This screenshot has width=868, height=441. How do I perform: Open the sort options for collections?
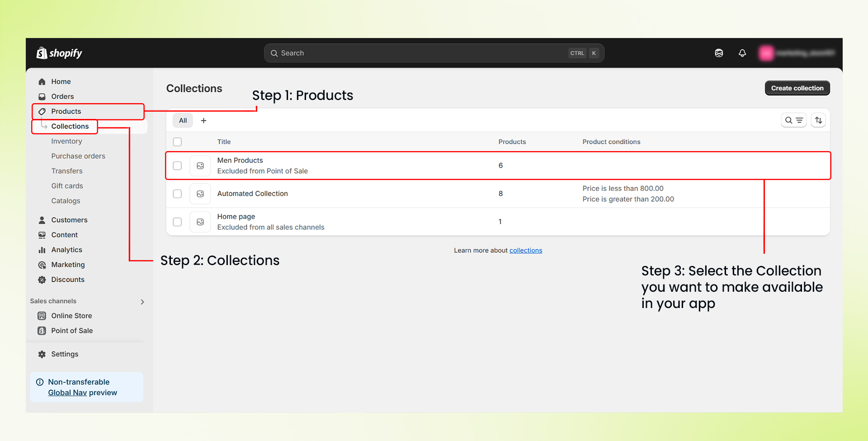click(818, 120)
